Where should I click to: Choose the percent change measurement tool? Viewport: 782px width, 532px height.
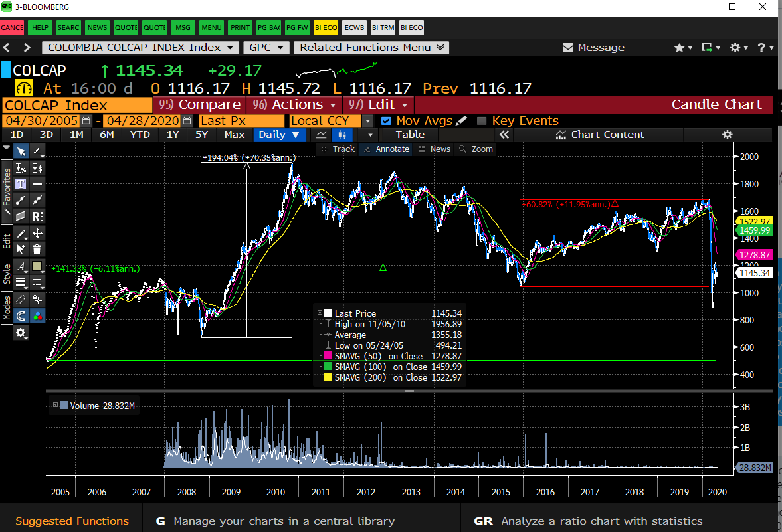21,168
